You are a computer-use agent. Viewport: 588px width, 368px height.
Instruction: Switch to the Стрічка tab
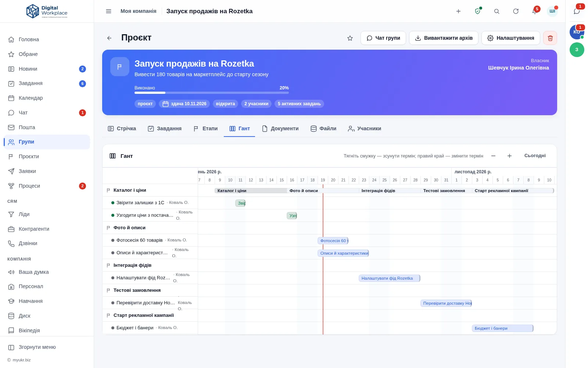tap(122, 128)
